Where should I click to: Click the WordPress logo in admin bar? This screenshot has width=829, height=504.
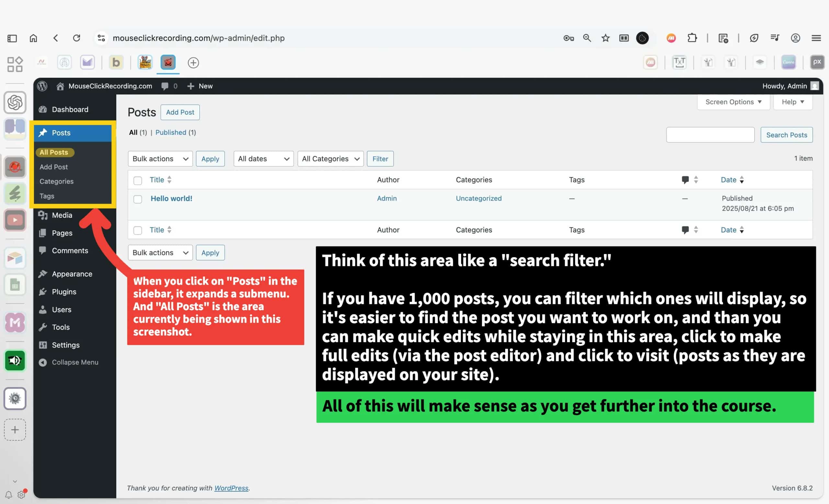click(x=42, y=86)
